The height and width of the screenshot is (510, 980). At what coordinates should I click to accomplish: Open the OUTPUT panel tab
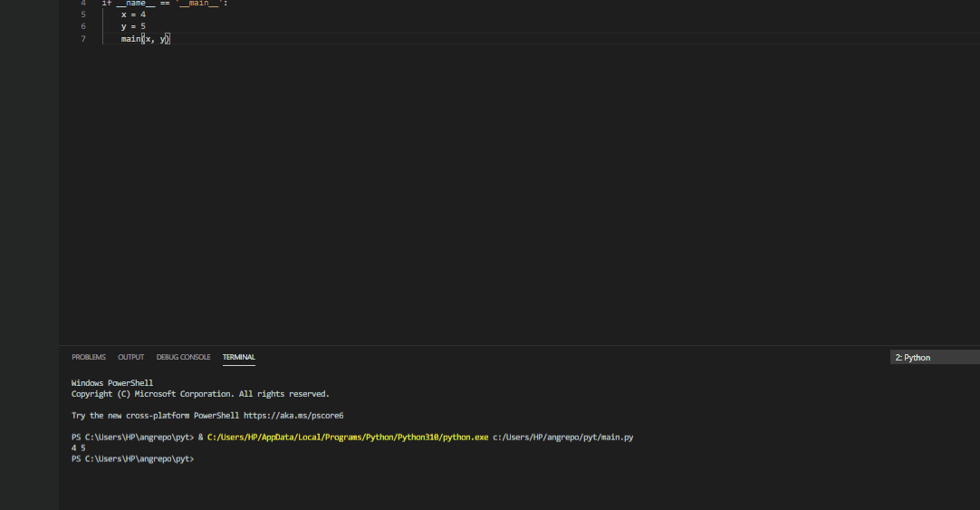[x=130, y=357]
